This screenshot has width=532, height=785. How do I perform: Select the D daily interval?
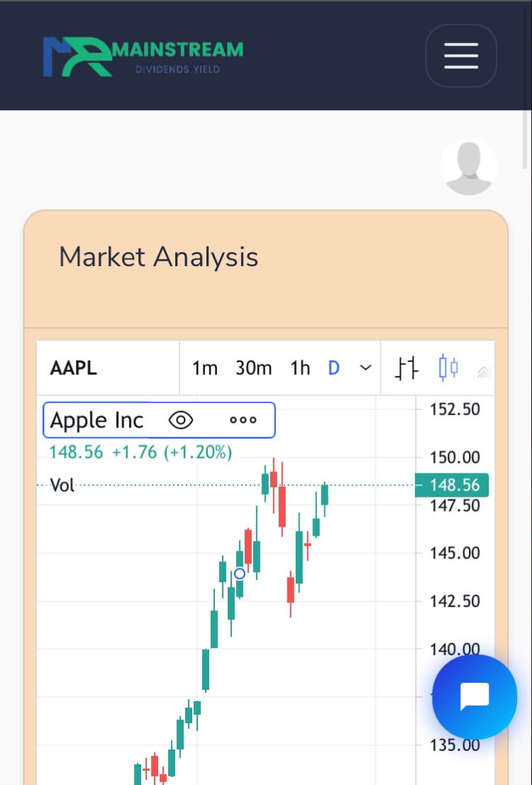tap(333, 368)
